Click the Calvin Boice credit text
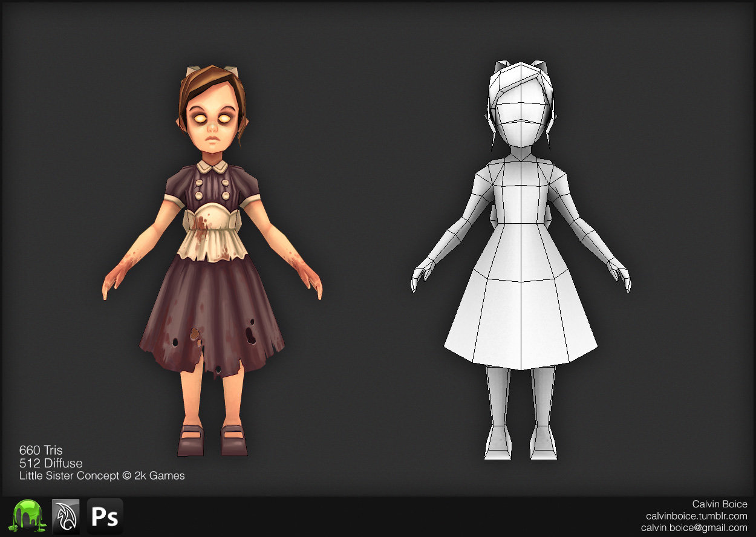756x537 pixels. point(719,504)
